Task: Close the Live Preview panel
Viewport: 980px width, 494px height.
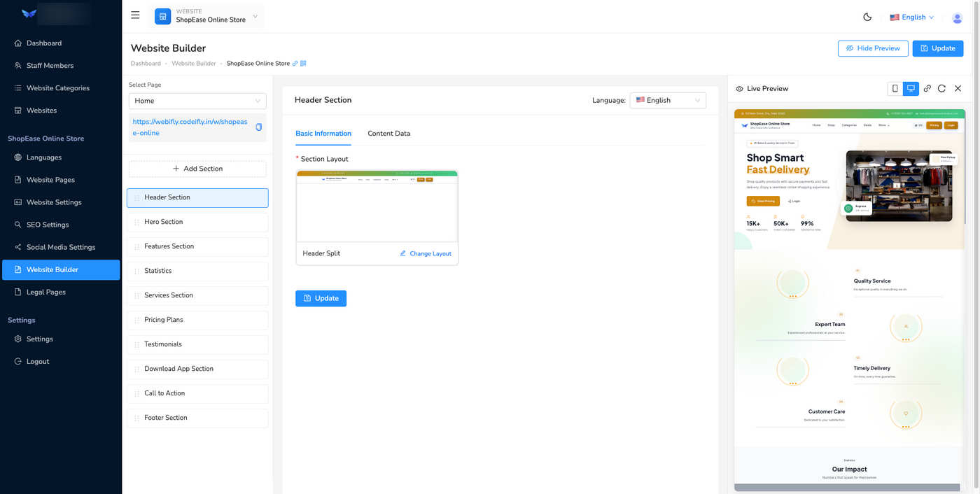Action: click(x=958, y=89)
